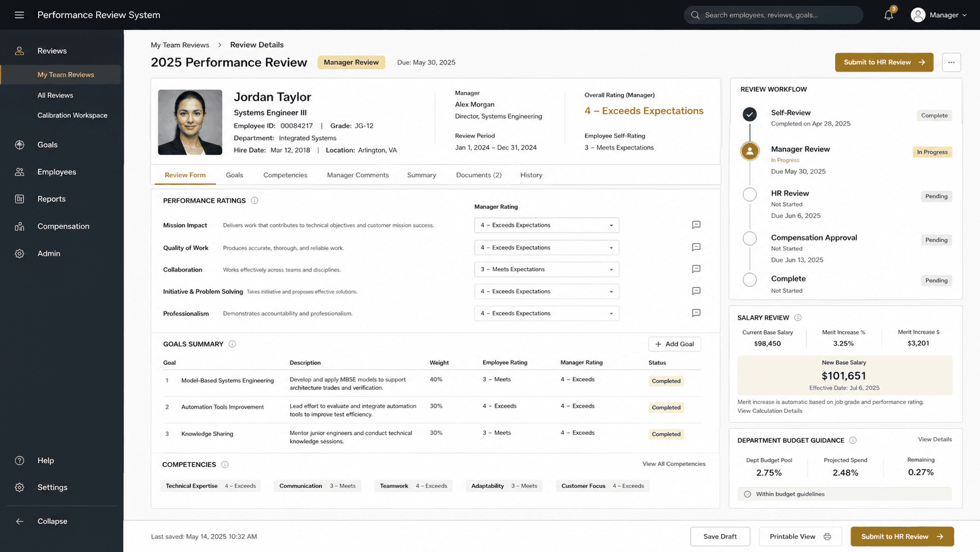Click the Save Draft button
The height and width of the screenshot is (552, 980).
[720, 537]
